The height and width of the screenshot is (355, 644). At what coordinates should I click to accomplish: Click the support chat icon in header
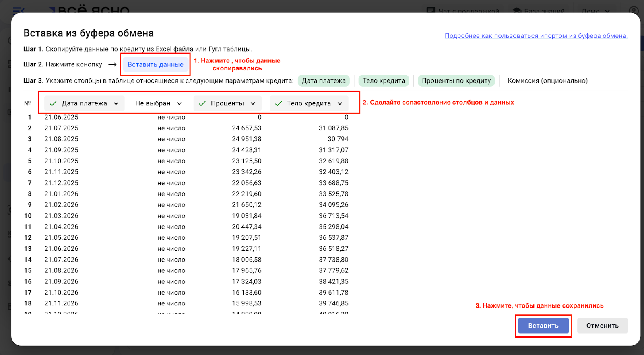(x=431, y=10)
